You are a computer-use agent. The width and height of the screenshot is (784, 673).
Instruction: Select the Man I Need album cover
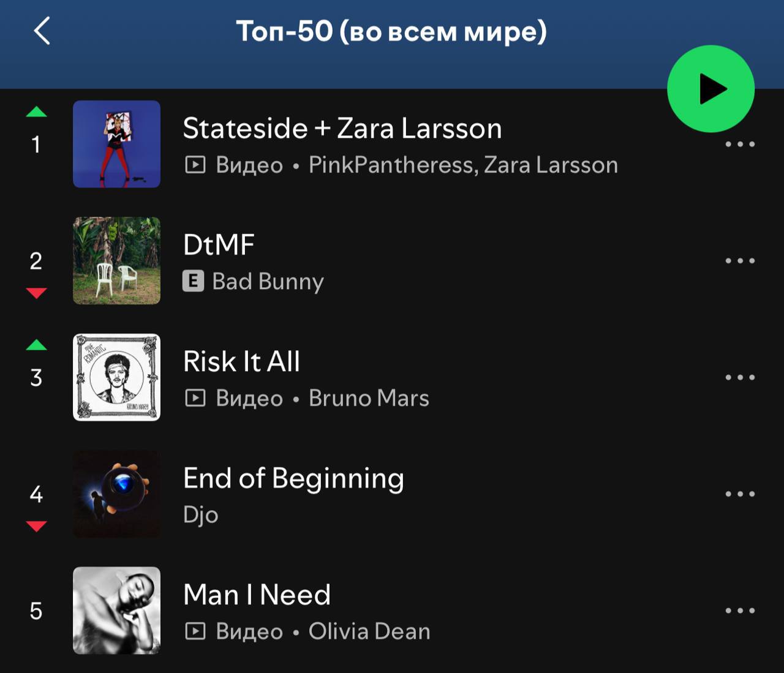pyautogui.click(x=116, y=611)
